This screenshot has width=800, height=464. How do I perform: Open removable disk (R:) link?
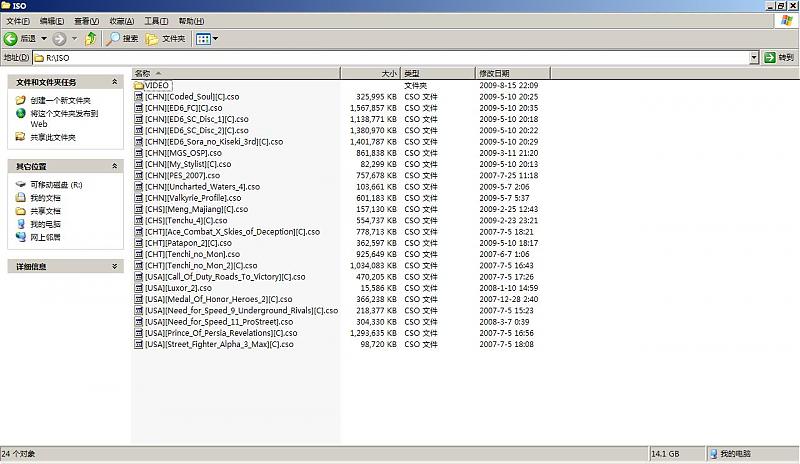coord(56,184)
